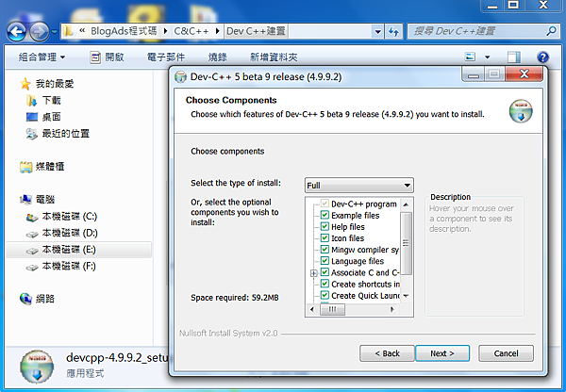Click component list scroll up arrow

(406, 204)
